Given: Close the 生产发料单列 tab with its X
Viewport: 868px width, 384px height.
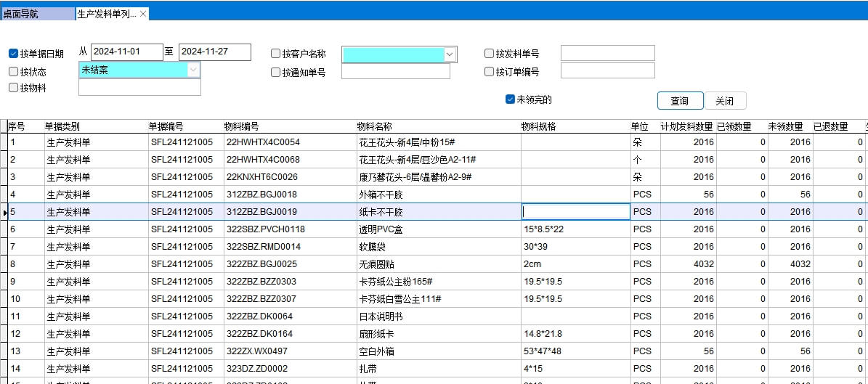Looking at the screenshot, I should pos(143,14).
